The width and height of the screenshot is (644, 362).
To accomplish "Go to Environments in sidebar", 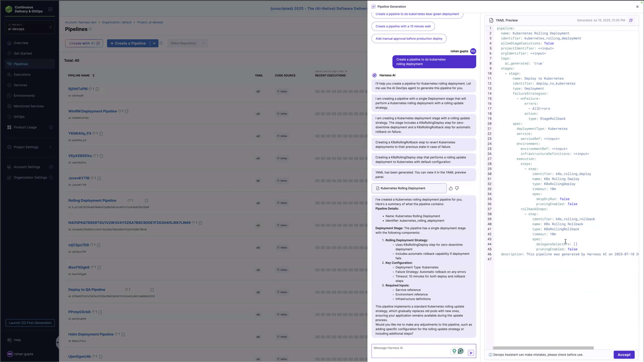I will pos(24,96).
